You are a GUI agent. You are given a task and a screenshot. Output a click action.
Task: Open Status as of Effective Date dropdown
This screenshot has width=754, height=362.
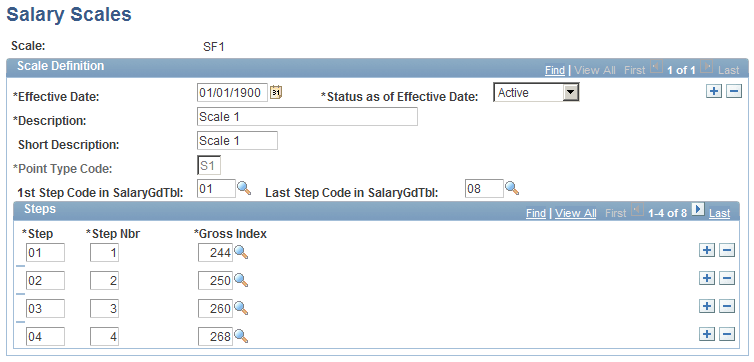pos(570,92)
